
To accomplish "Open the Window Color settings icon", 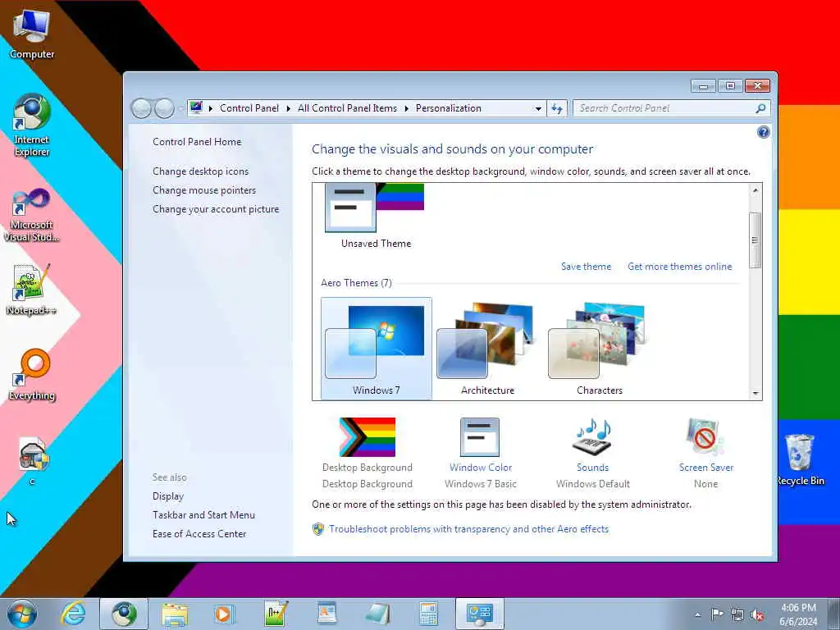I will [480, 437].
